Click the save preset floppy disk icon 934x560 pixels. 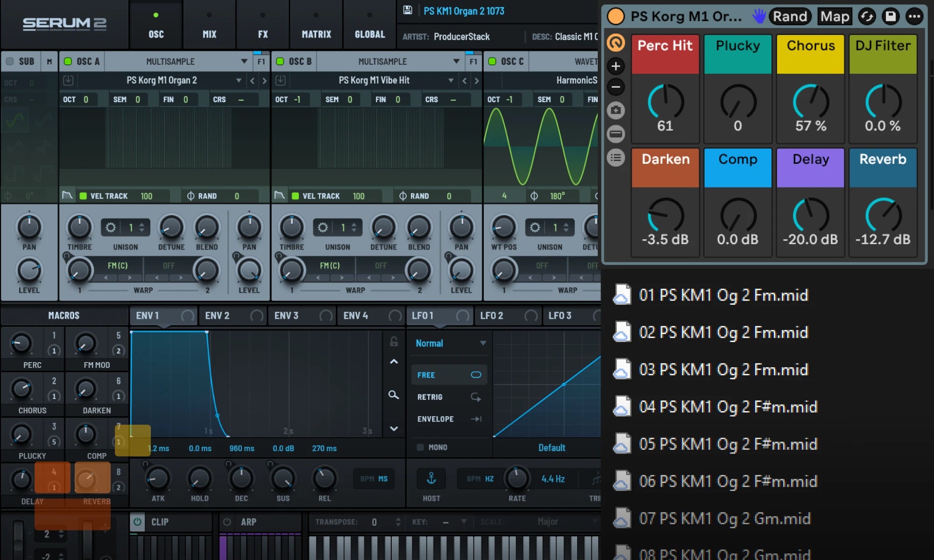(x=408, y=10)
